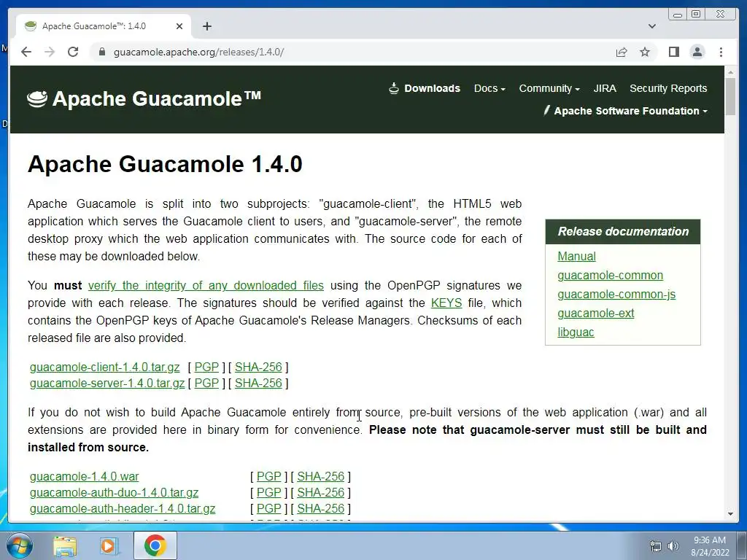The width and height of the screenshot is (747, 560).
Task: Open PGP signature for guacamole-1.4.0.war
Action: point(268,477)
